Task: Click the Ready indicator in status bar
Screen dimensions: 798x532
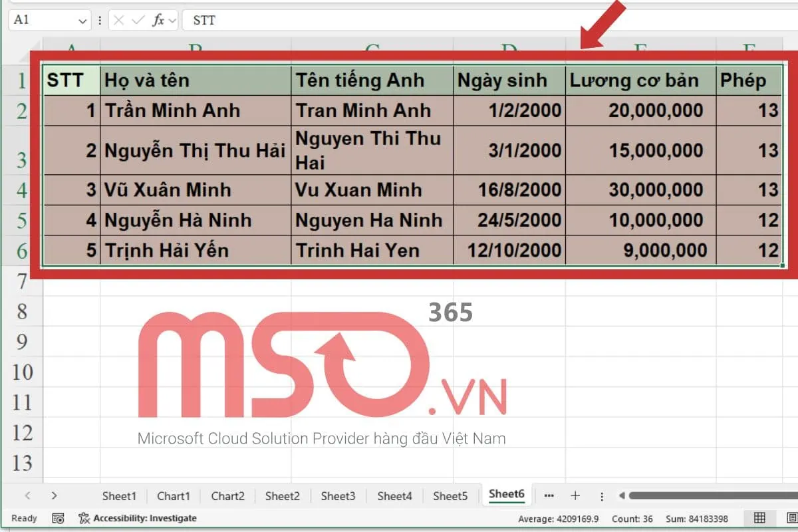Action: tap(23, 518)
